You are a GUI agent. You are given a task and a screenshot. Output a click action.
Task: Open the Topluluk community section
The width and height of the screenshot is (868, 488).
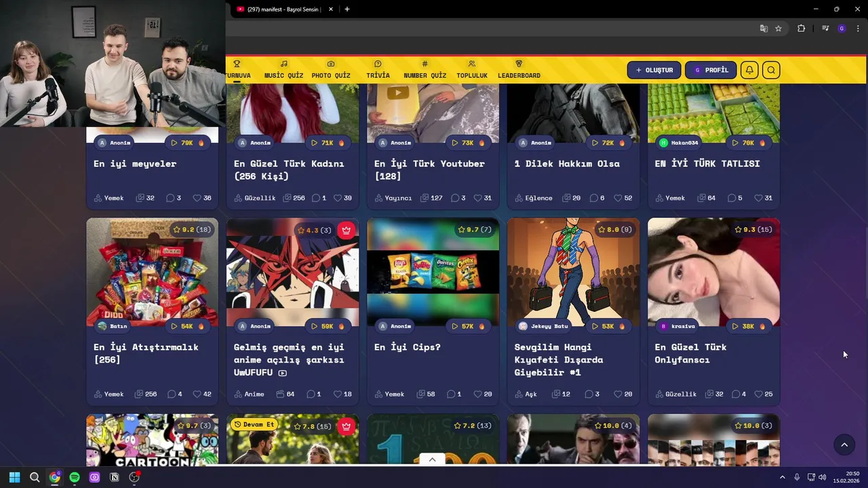(x=472, y=70)
